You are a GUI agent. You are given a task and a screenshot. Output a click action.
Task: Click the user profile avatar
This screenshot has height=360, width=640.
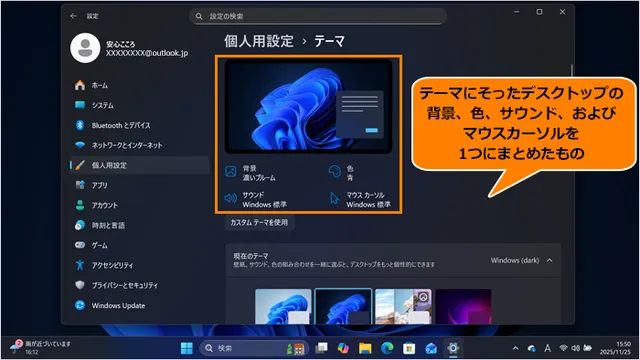[85, 48]
